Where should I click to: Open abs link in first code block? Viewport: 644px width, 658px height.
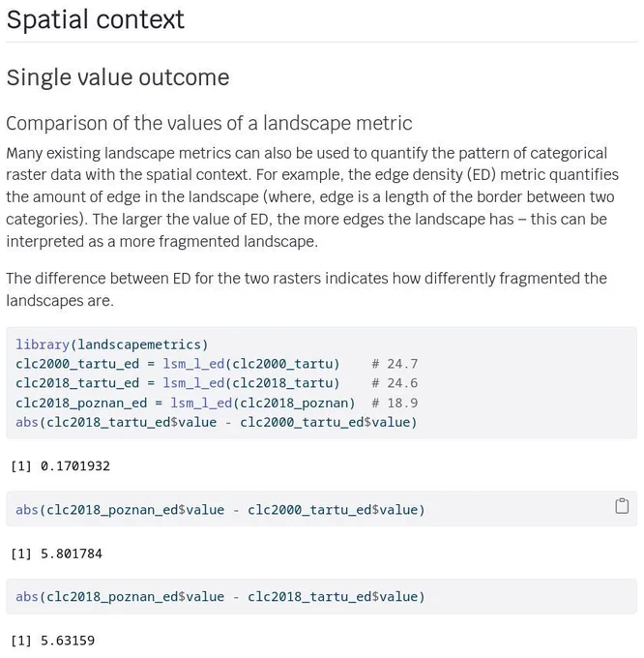27,422
